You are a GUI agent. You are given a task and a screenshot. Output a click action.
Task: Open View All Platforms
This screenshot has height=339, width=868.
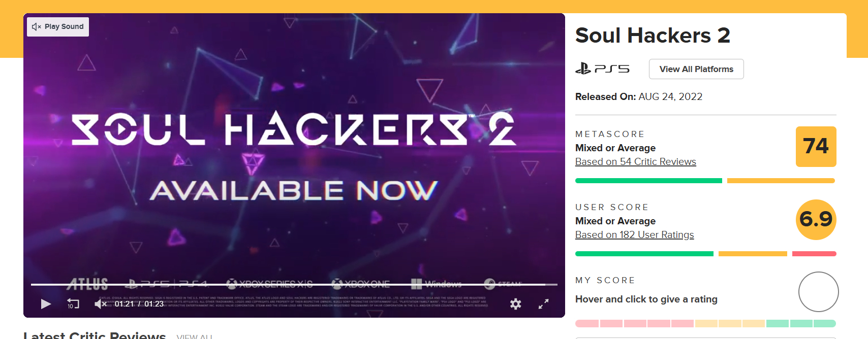[x=696, y=69]
